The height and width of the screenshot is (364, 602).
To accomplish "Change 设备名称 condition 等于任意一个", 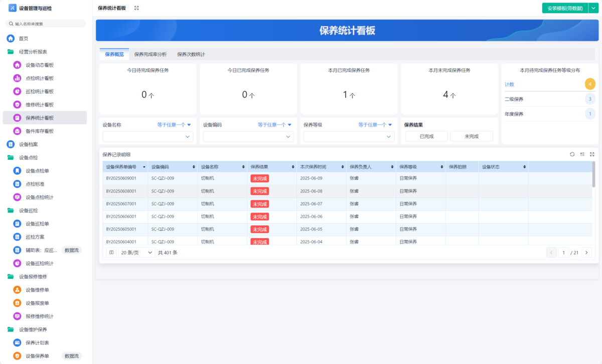I will (x=174, y=125).
